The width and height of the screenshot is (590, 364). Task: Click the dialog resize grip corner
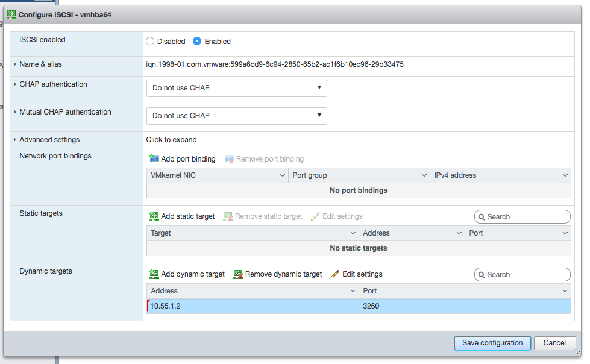coord(578,353)
